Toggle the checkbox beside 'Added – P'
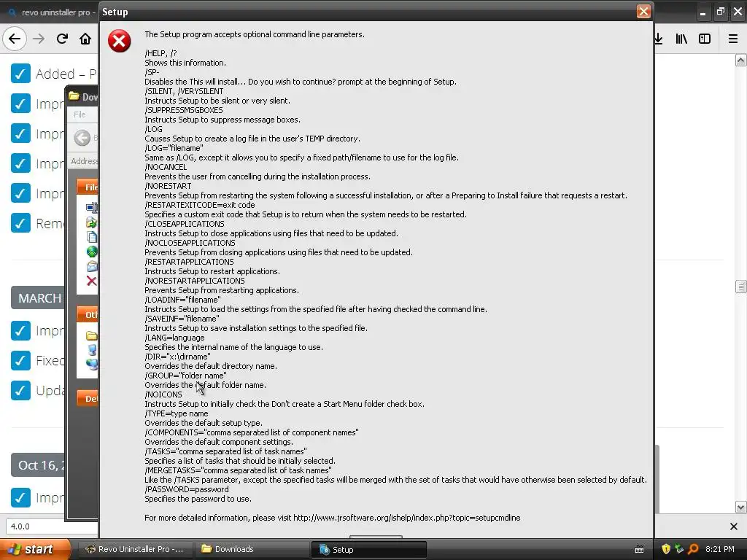Screen dimensions: 747x560 coord(20,74)
